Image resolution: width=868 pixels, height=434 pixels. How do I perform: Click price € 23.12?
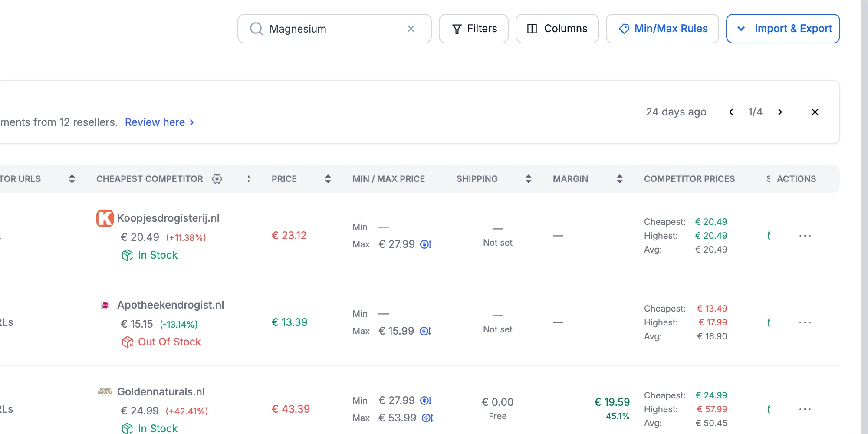289,236
